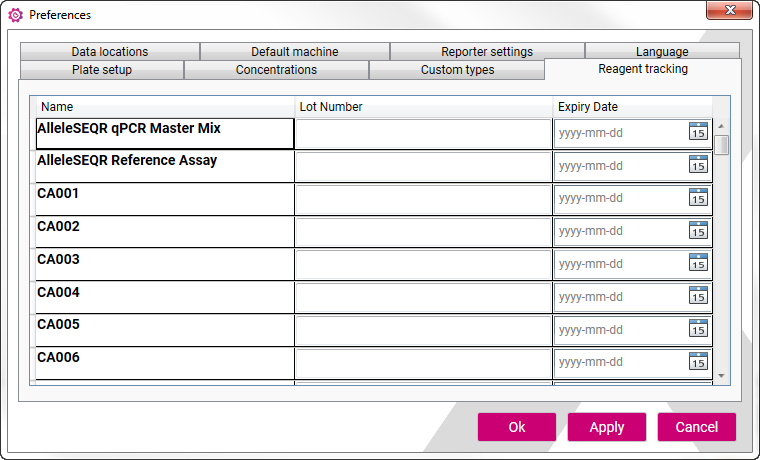Click the Name column header
The height and width of the screenshot is (460, 760).
tap(165, 107)
